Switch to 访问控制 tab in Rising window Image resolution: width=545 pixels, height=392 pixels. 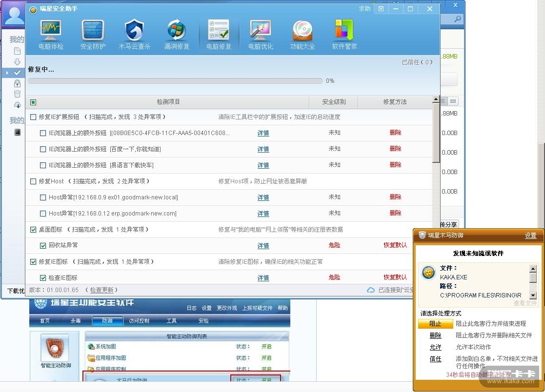[x=139, y=321]
